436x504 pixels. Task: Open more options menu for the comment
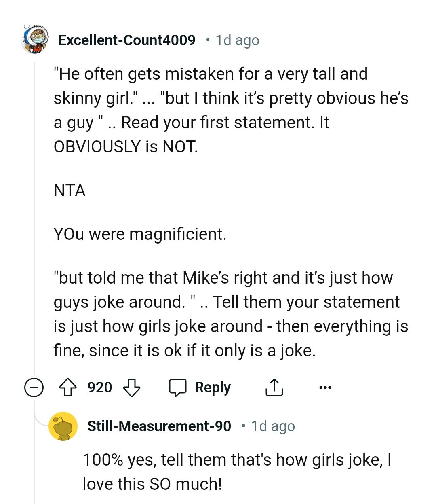click(x=325, y=387)
